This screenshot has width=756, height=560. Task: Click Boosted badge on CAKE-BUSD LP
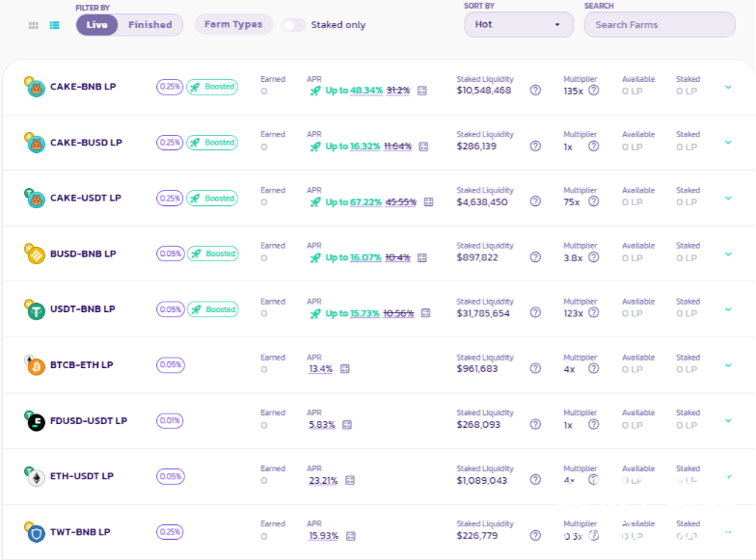(212, 143)
